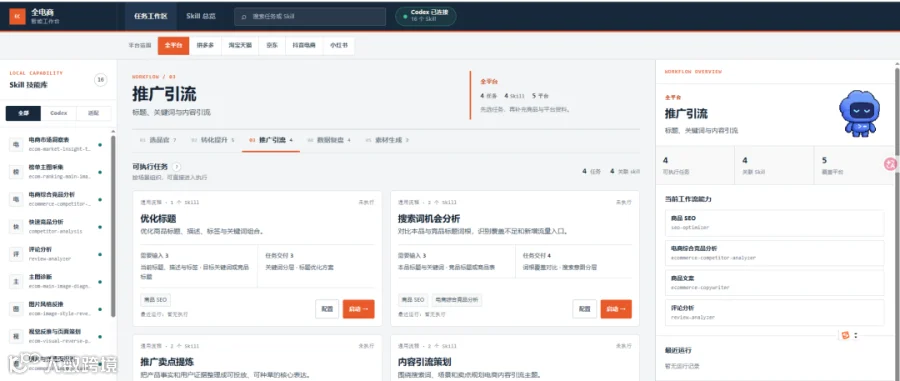Open the 电商综合竞品分析 capability card in overview panel

[x=774, y=252]
